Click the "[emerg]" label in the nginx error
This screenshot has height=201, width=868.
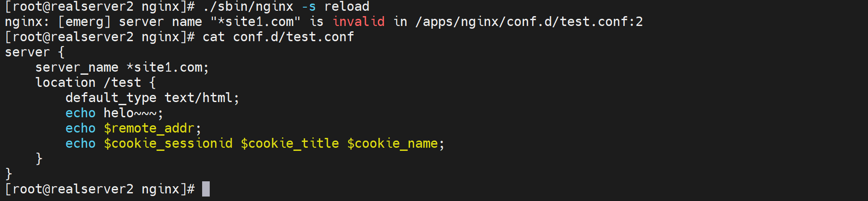pos(85,21)
